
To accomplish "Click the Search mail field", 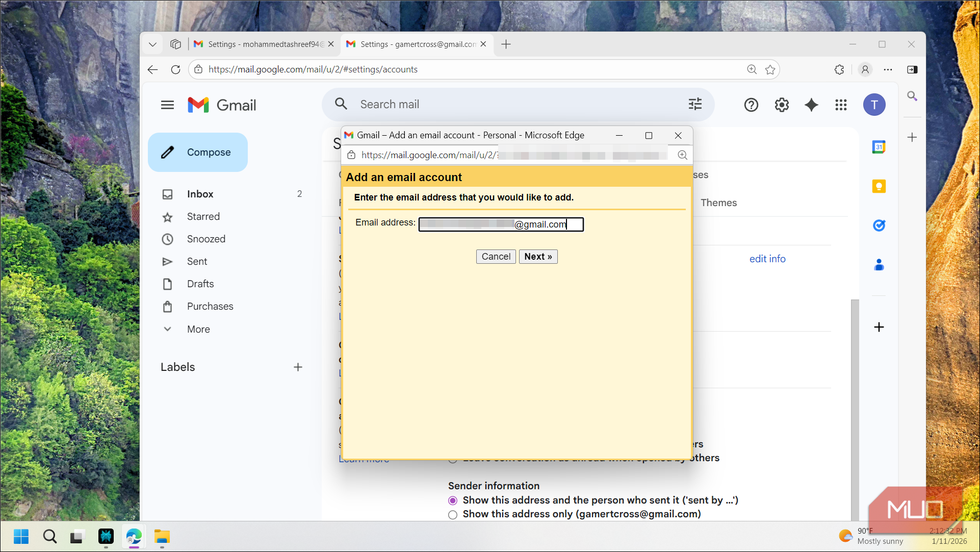I will [x=518, y=105].
